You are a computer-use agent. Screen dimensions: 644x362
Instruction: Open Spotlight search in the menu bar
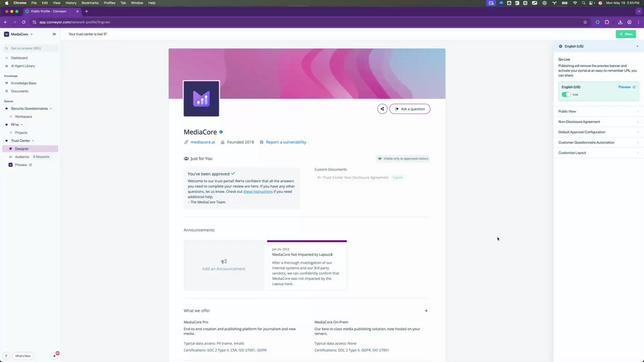pyautogui.click(x=584, y=3)
